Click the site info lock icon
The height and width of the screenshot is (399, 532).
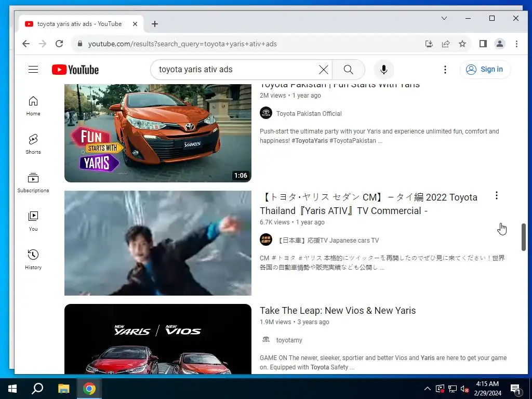[80, 44]
